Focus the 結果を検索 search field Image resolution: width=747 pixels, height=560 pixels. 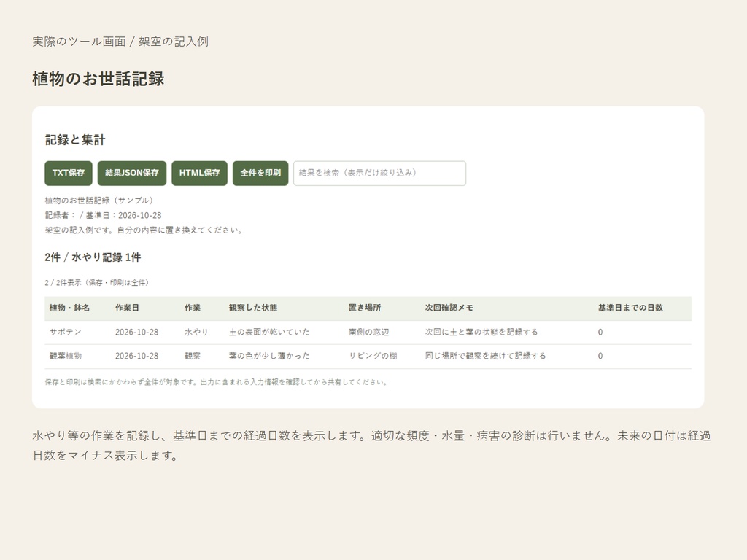(x=379, y=173)
